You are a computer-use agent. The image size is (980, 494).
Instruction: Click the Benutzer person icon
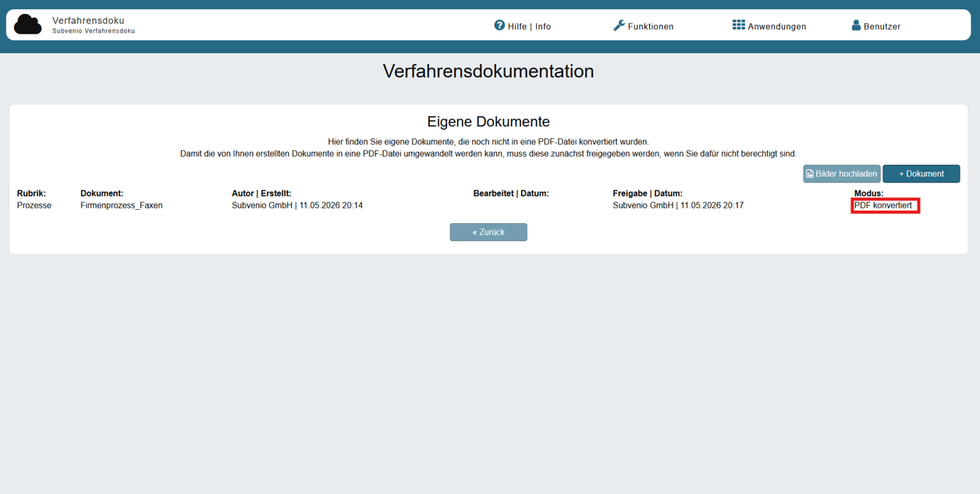pyautogui.click(x=856, y=25)
